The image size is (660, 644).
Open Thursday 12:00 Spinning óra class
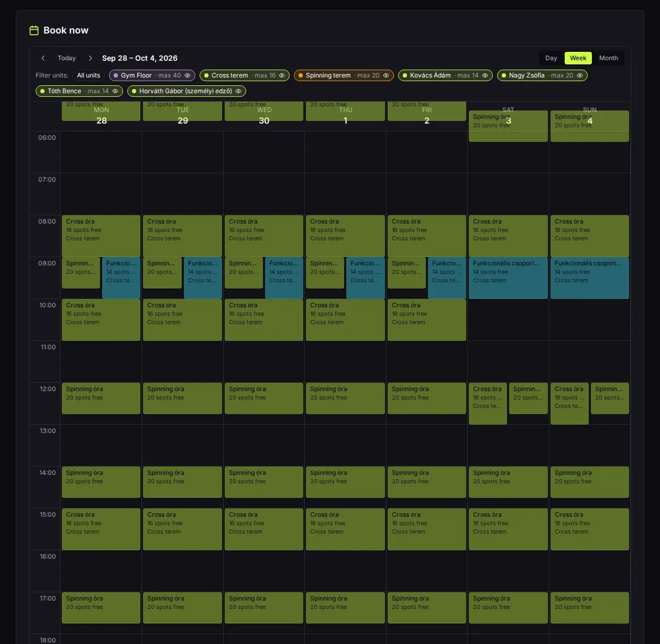tap(345, 398)
